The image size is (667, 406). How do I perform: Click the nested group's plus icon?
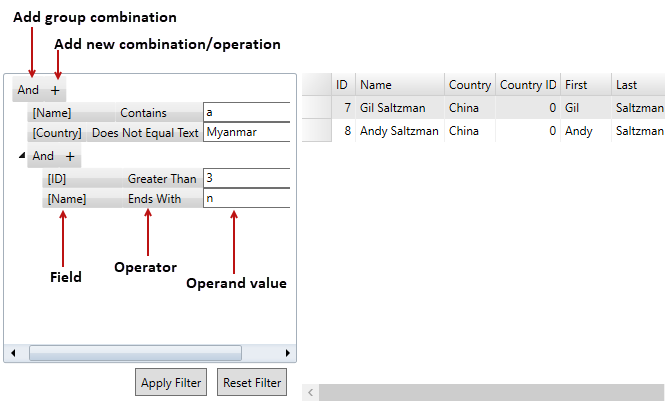pos(70,156)
